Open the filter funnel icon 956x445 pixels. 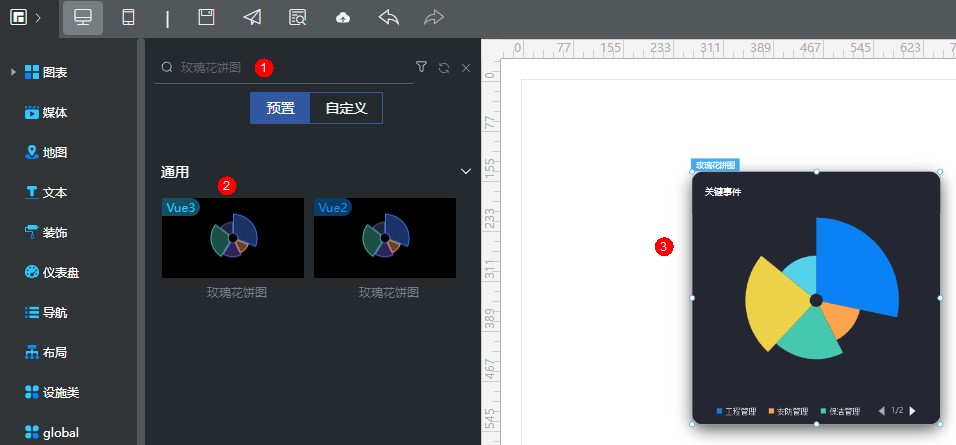pyautogui.click(x=421, y=67)
